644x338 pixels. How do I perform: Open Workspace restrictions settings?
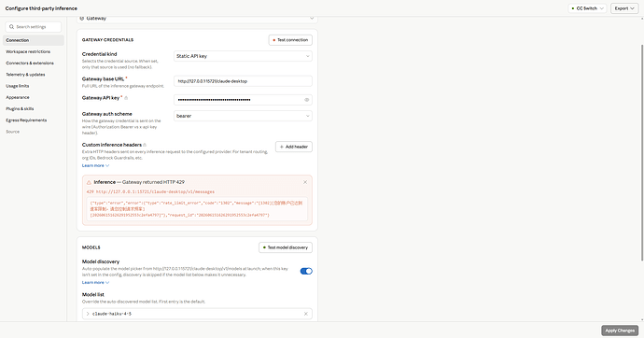pyautogui.click(x=34, y=51)
